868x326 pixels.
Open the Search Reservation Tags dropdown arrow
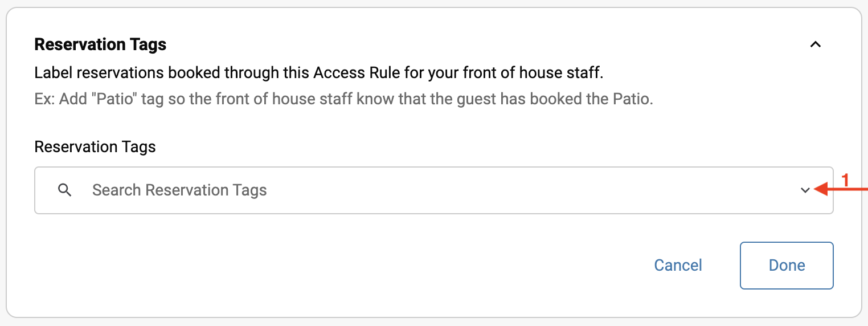[805, 190]
